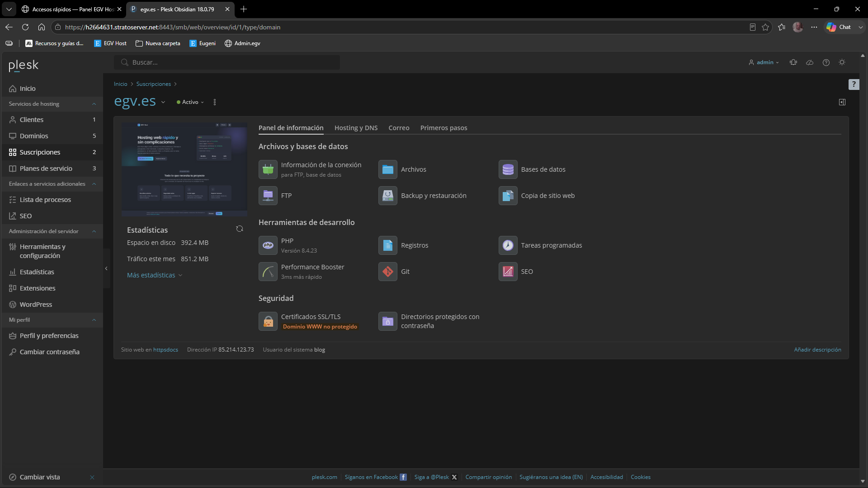868x488 pixels.
Task: Toggle the light/dark theme sun icon
Action: click(x=842, y=62)
